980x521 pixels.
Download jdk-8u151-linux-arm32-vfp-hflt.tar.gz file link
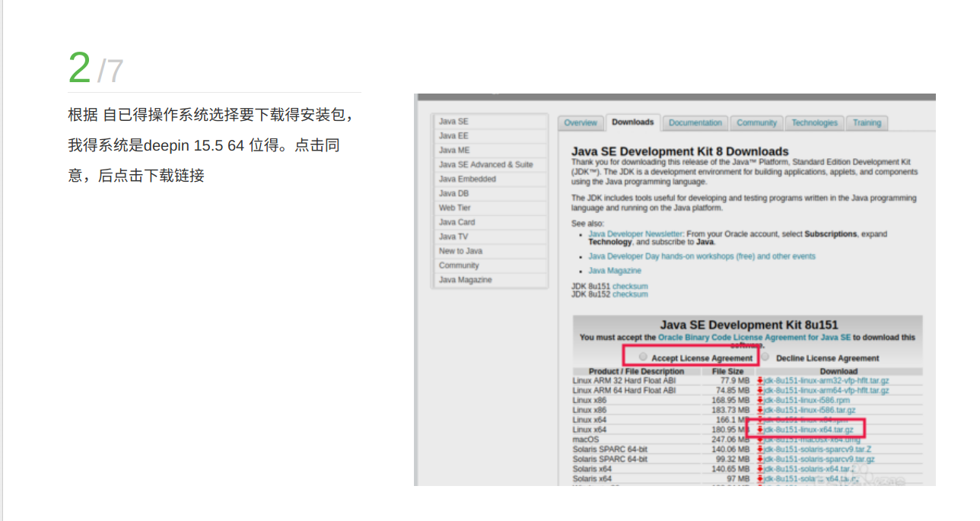(x=826, y=381)
